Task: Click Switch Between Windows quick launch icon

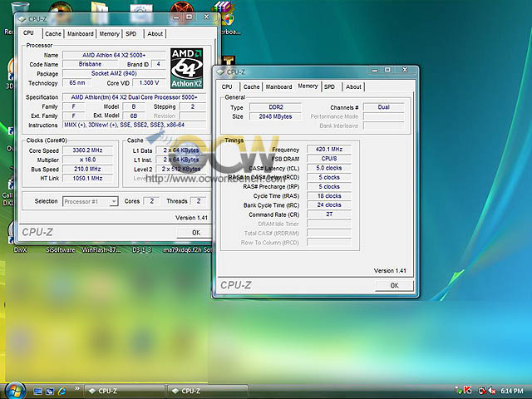Action: click(50, 392)
